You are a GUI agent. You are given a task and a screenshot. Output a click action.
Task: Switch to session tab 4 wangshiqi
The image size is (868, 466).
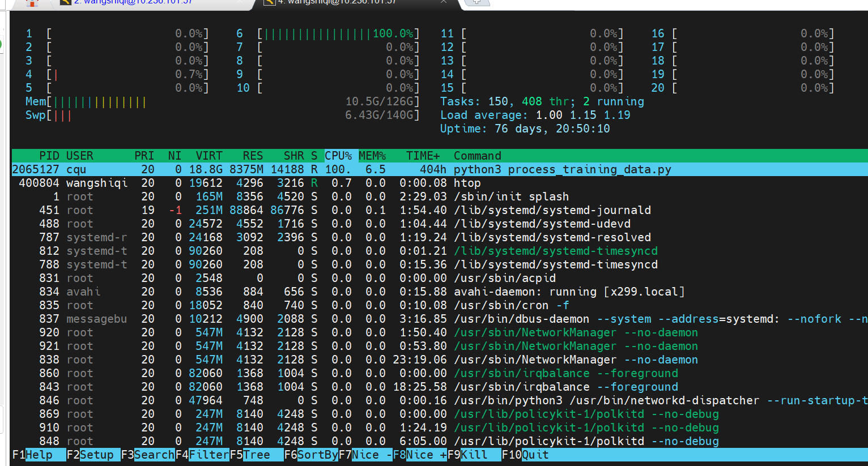(x=357, y=2)
